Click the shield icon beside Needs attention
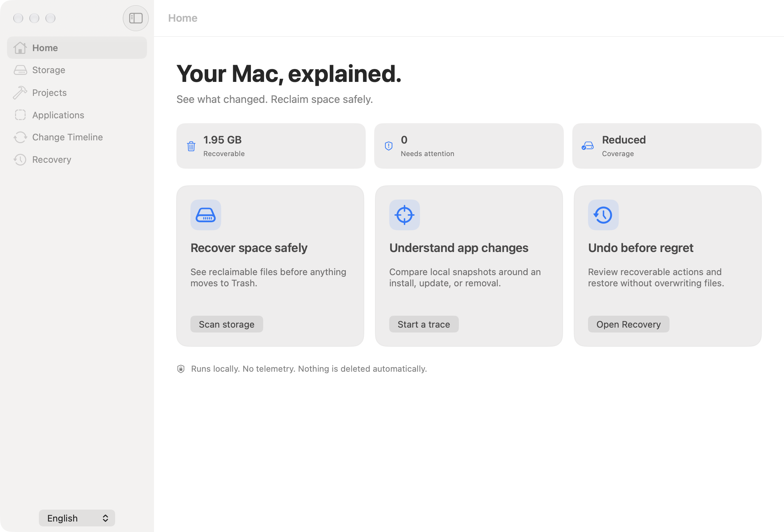This screenshot has height=532, width=784. pyautogui.click(x=388, y=146)
